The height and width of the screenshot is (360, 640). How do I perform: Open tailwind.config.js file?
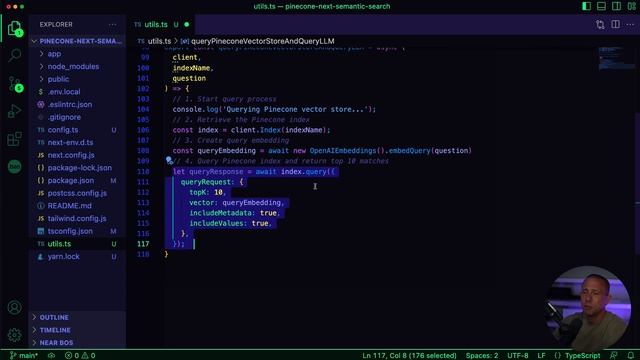coord(77,218)
